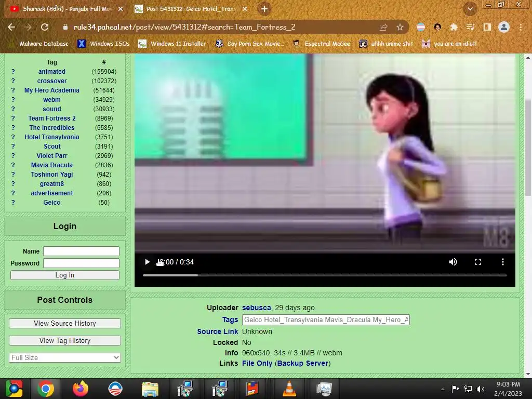The height and width of the screenshot is (399, 532).
Task: Open the My Hero Academia tag
Action: (52, 90)
